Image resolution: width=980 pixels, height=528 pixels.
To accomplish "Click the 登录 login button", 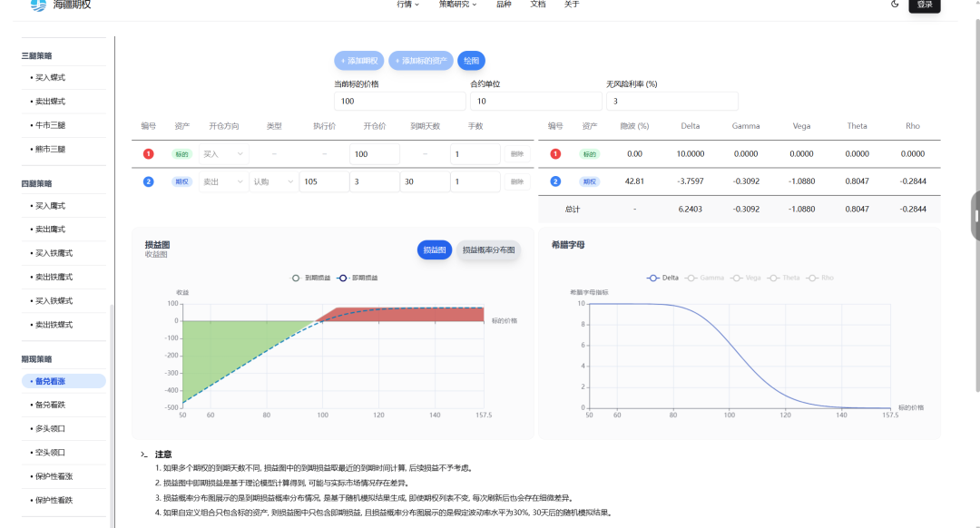I will (x=925, y=5).
